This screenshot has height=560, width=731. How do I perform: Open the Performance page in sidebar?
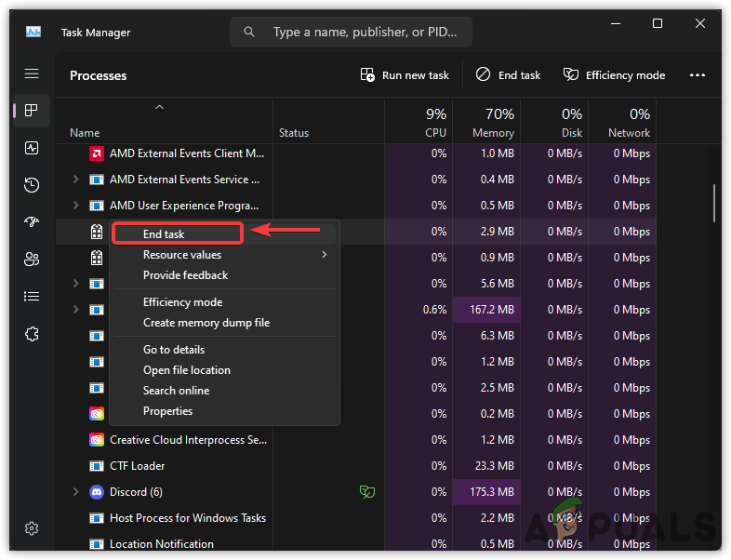(x=32, y=148)
